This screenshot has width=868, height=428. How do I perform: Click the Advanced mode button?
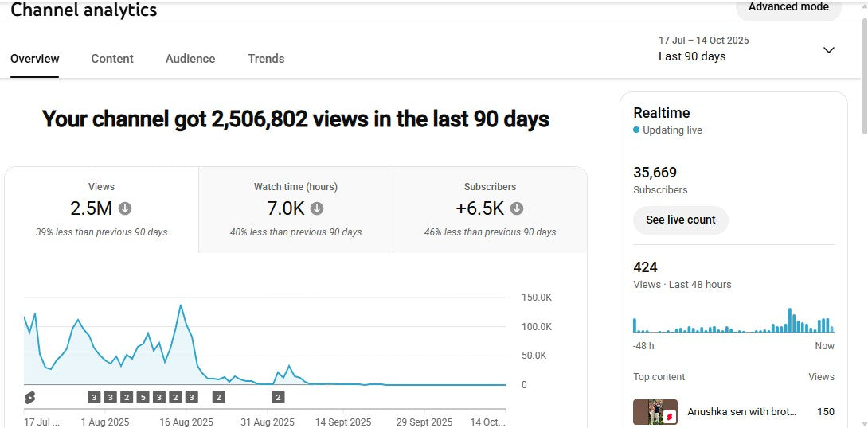coord(788,7)
